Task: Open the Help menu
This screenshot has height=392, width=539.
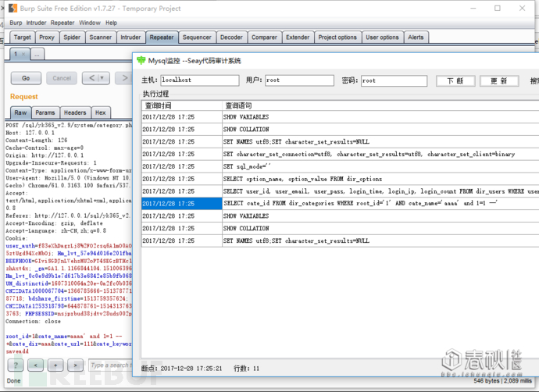Action: (x=111, y=23)
